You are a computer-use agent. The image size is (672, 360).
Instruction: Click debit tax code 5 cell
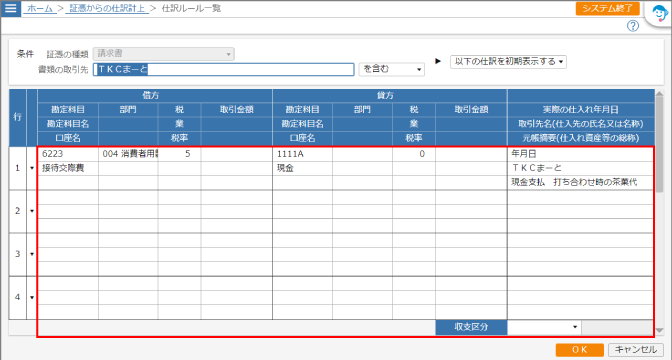(179, 154)
